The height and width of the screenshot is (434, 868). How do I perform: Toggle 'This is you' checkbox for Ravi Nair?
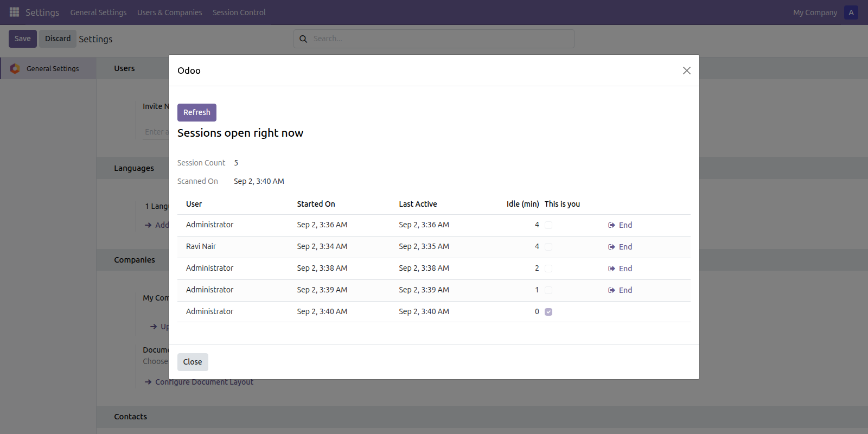pyautogui.click(x=548, y=247)
